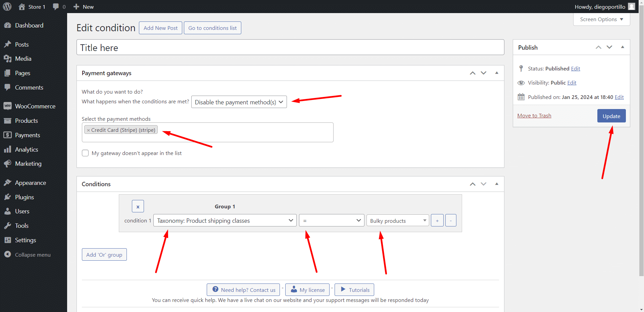644x312 pixels.
Task: Open Settings via the wrench icon
Action: coord(8,240)
